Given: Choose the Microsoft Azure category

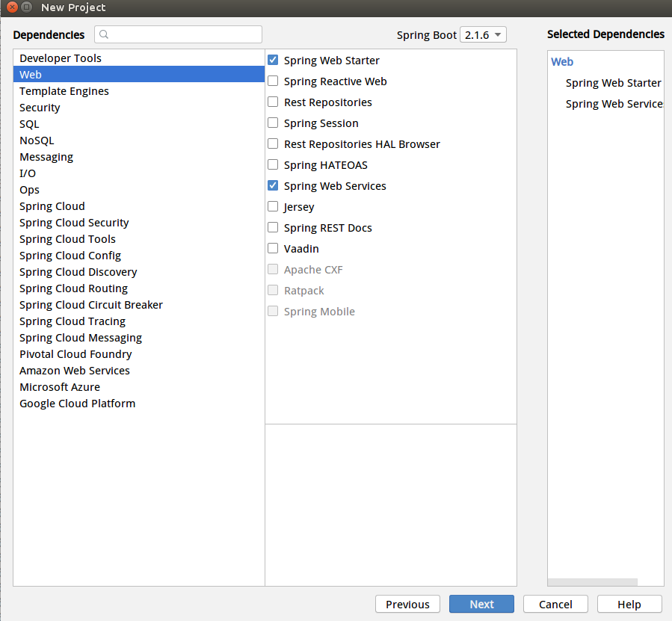Looking at the screenshot, I should click(139, 387).
